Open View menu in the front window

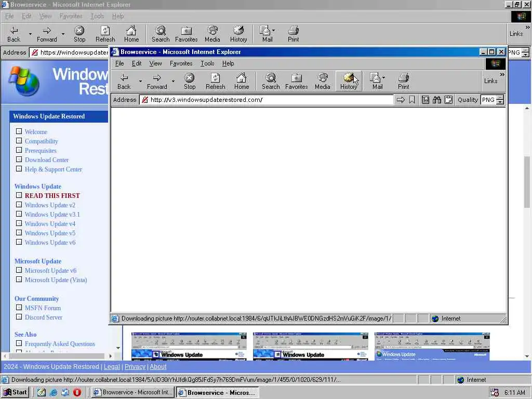tap(155, 63)
